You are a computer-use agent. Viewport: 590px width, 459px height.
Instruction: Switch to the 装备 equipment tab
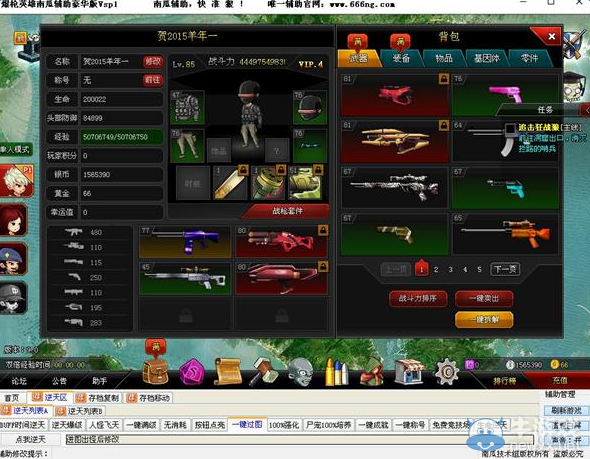click(x=401, y=58)
